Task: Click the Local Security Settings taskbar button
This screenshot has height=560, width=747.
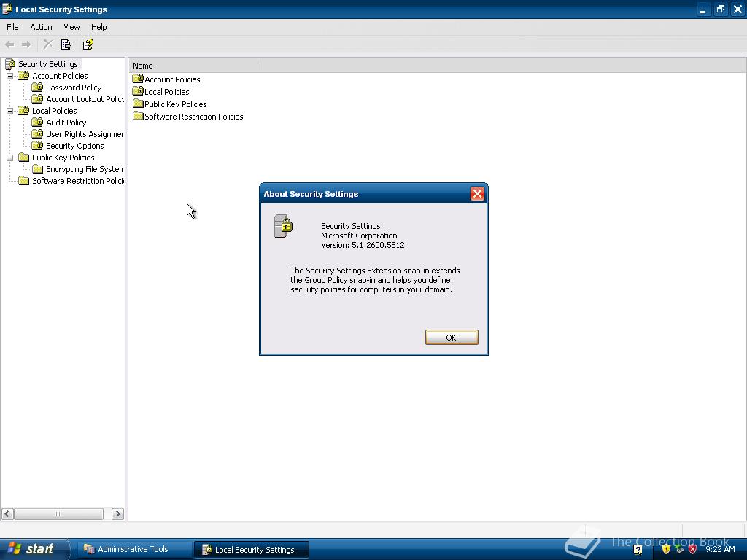Action: pyautogui.click(x=251, y=550)
